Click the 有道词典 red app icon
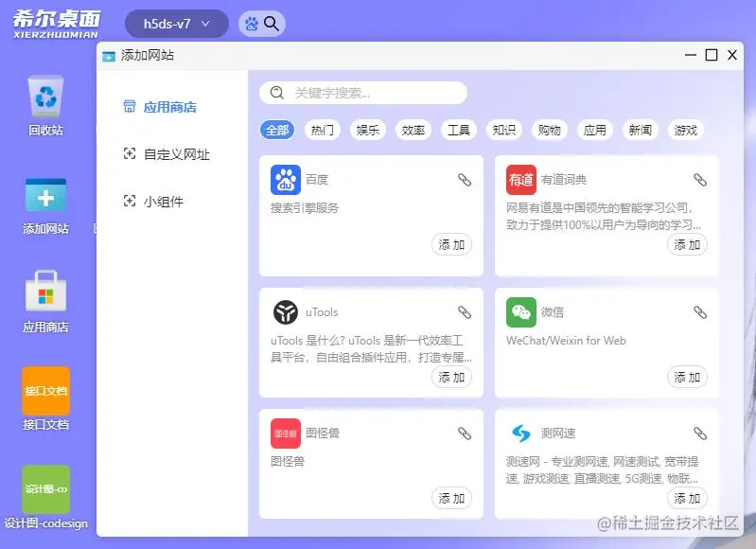The width and height of the screenshot is (756, 549). pos(521,180)
